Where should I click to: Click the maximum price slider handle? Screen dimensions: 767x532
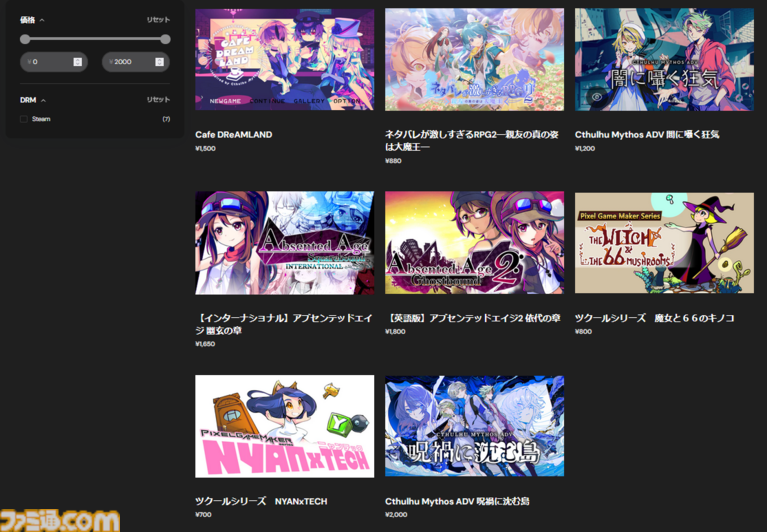tap(165, 39)
